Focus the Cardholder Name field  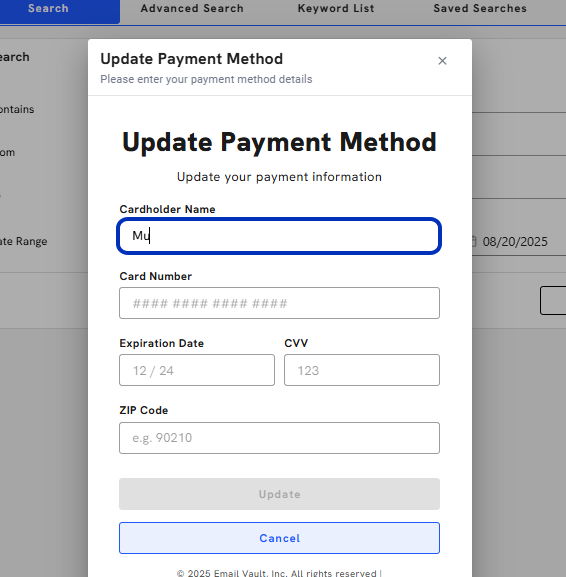pyautogui.click(x=279, y=236)
